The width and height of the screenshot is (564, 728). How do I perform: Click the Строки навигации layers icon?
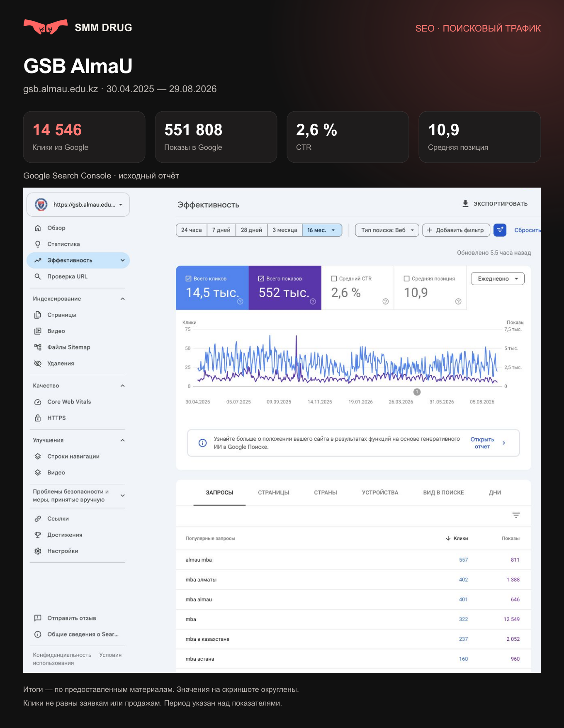(38, 456)
